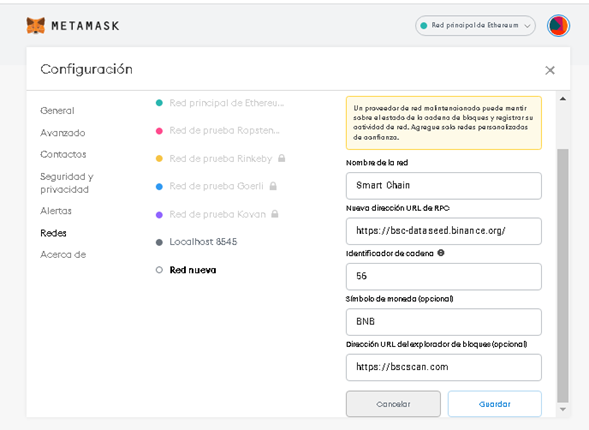This screenshot has height=430, width=589.
Task: Click the Nombre de la red label
Action: point(377,163)
